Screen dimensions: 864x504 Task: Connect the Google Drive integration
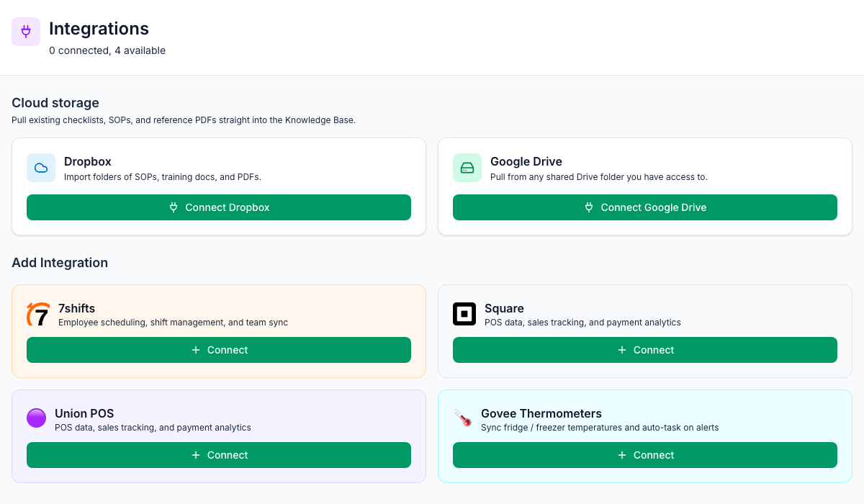coord(645,207)
